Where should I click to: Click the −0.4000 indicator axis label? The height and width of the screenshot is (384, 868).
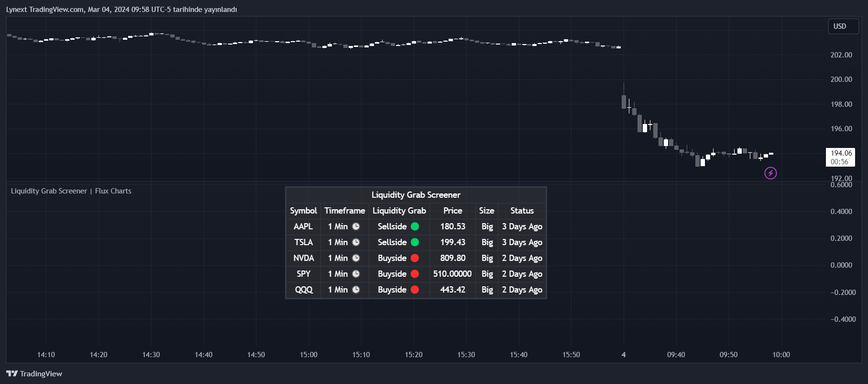tap(843, 319)
